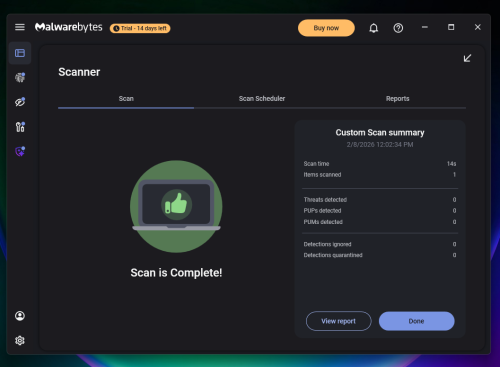500x367 pixels.
Task: Click the Scan time row label
Action: pos(316,164)
